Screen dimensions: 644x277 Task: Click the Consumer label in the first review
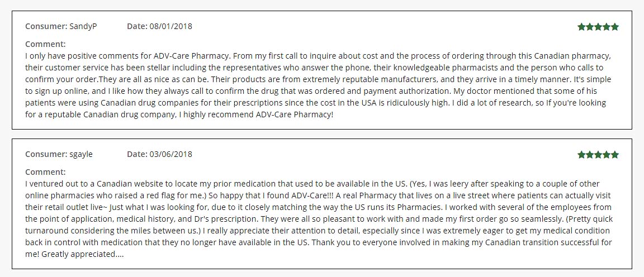point(46,26)
